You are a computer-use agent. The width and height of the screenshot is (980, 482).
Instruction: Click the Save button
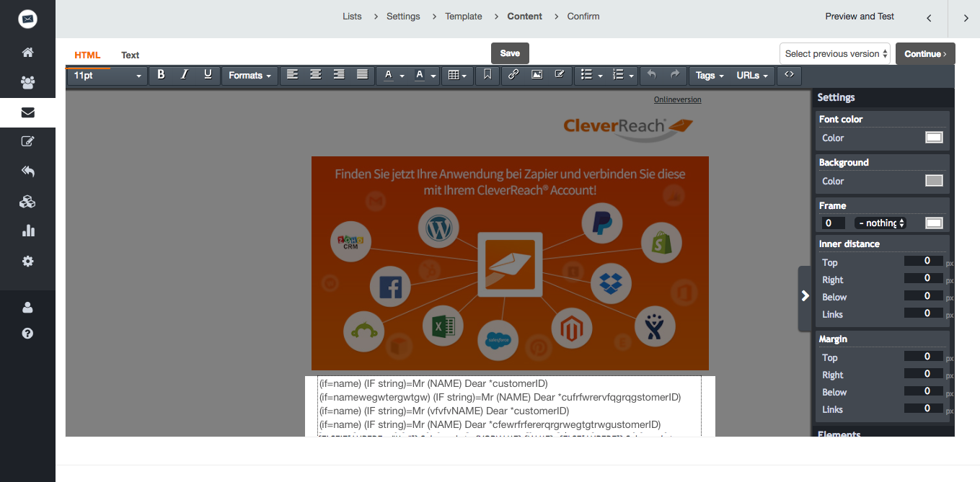510,53
